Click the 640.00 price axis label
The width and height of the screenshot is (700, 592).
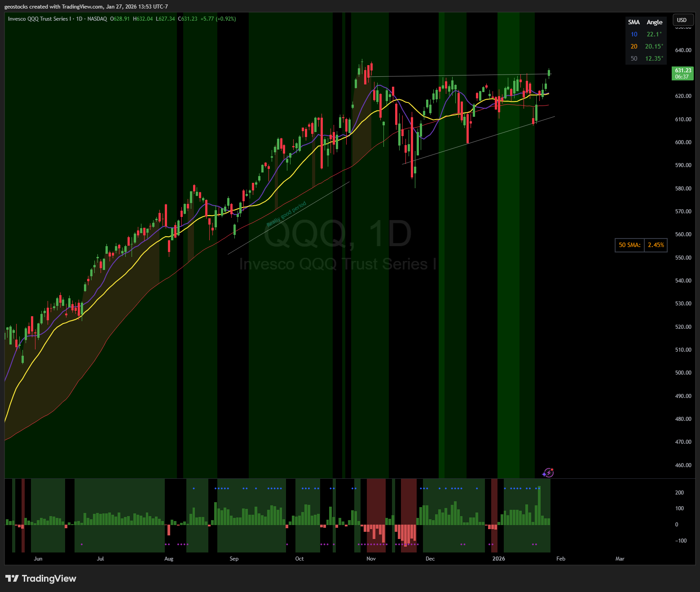(x=683, y=50)
